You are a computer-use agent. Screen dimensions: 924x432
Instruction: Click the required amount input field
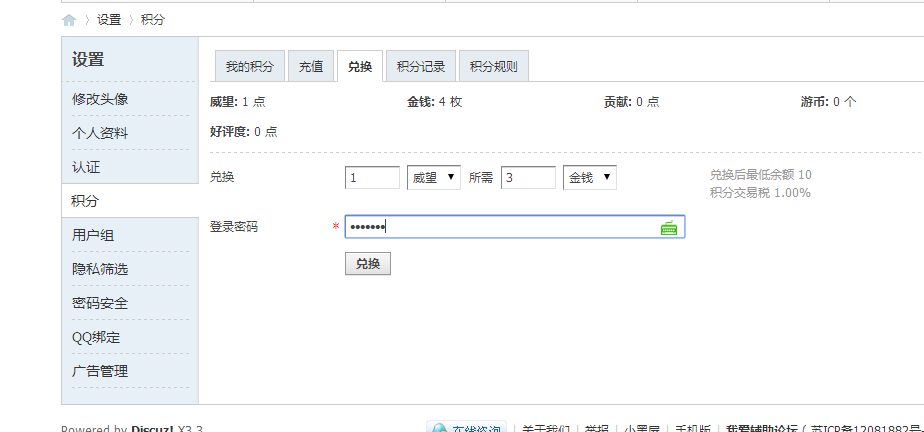coord(528,177)
